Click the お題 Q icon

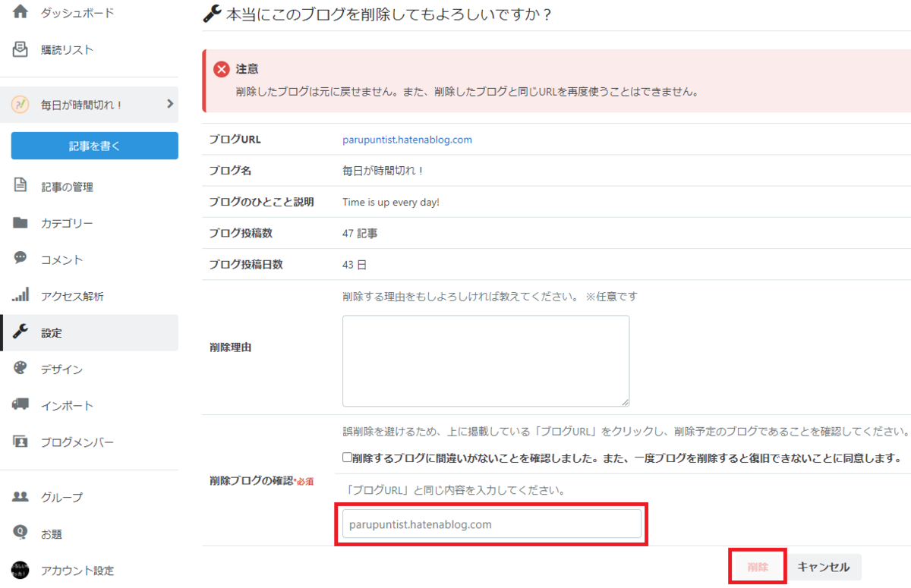tap(20, 533)
